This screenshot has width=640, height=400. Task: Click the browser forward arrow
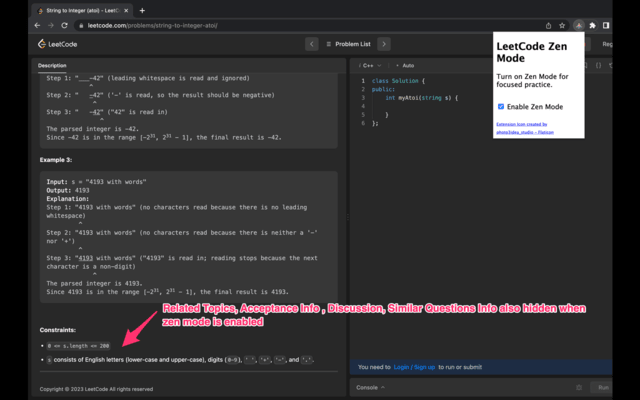coord(51,25)
